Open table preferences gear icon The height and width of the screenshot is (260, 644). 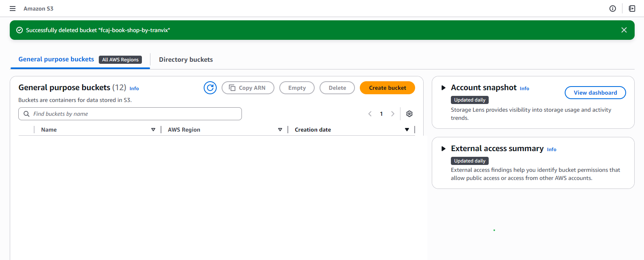tap(409, 114)
